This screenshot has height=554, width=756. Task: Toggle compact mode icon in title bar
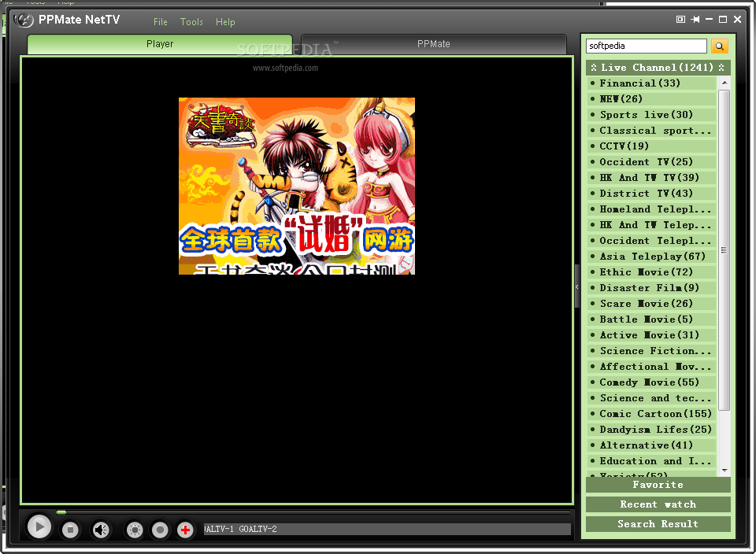(x=680, y=19)
